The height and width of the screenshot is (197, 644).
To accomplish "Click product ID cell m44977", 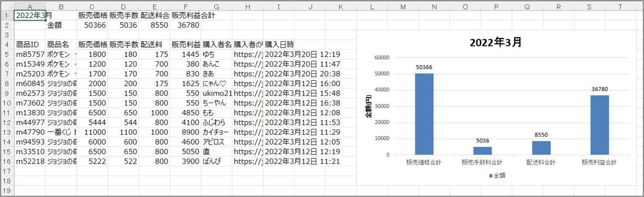I will 30,123.
